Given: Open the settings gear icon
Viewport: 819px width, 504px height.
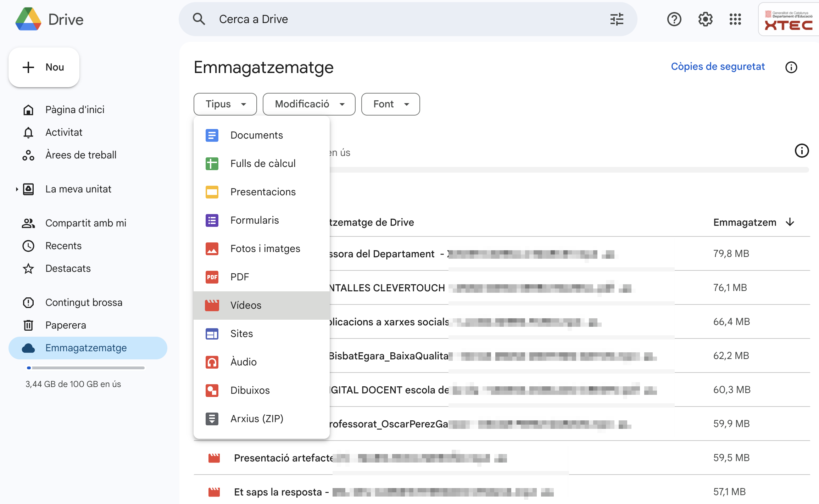Looking at the screenshot, I should pos(705,19).
